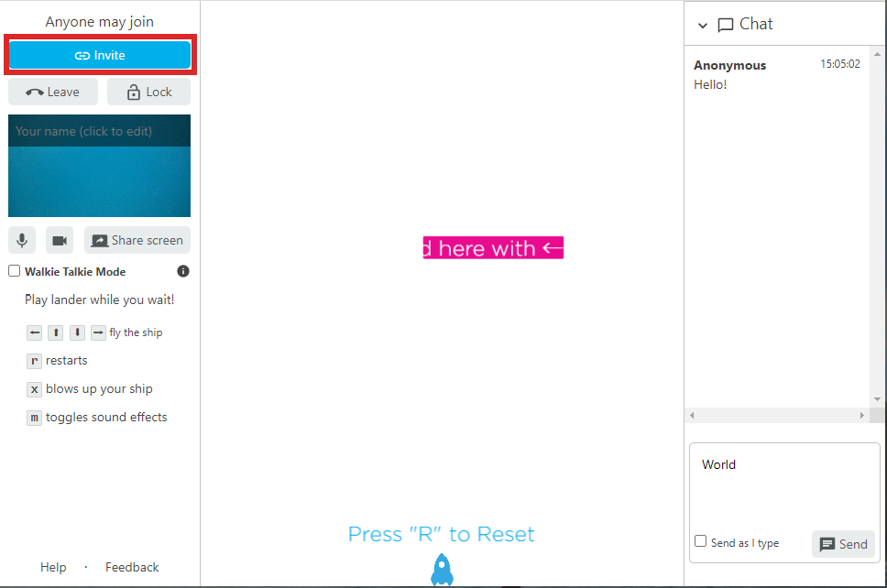Click chat scrollbar up arrow
This screenshot has width=887, height=588.
877,54
